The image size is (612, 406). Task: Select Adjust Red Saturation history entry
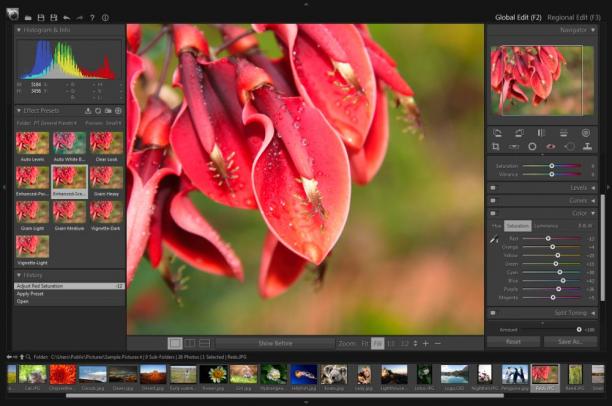pyautogui.click(x=69, y=286)
